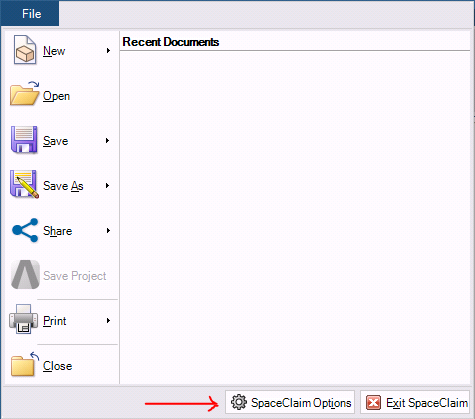Click the purple Save floppy disk icon
Screen dimensions: 475x419
pos(24,140)
